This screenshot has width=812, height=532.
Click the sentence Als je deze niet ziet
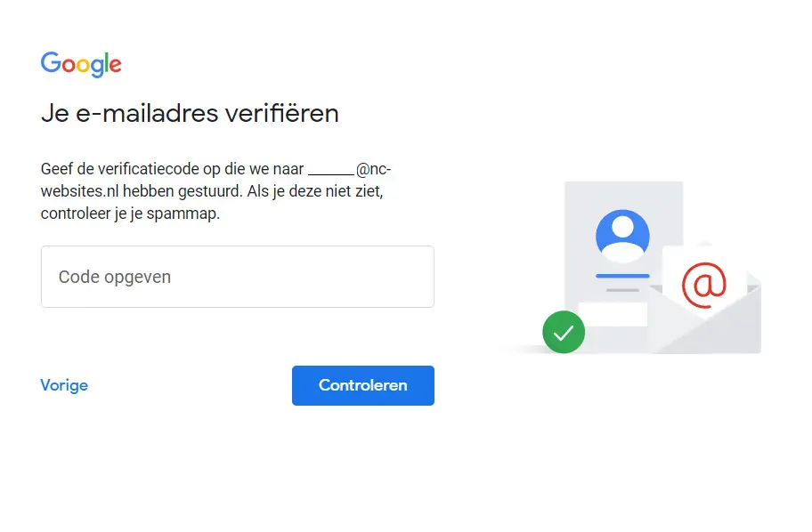(x=315, y=191)
